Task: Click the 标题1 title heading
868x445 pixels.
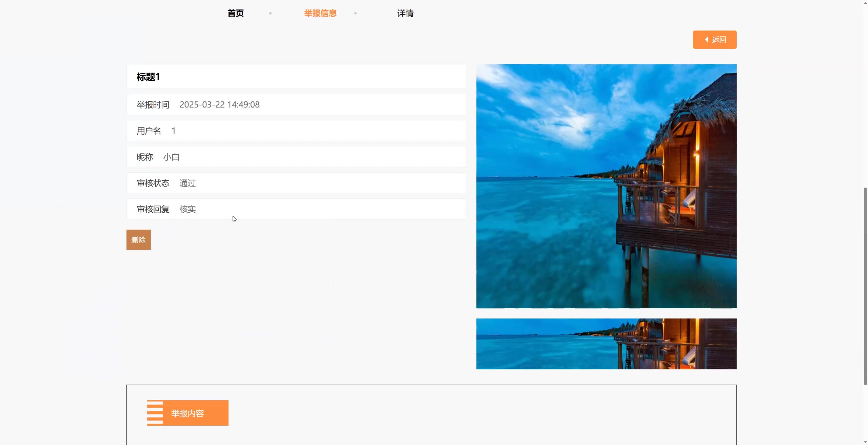Action: (148, 77)
